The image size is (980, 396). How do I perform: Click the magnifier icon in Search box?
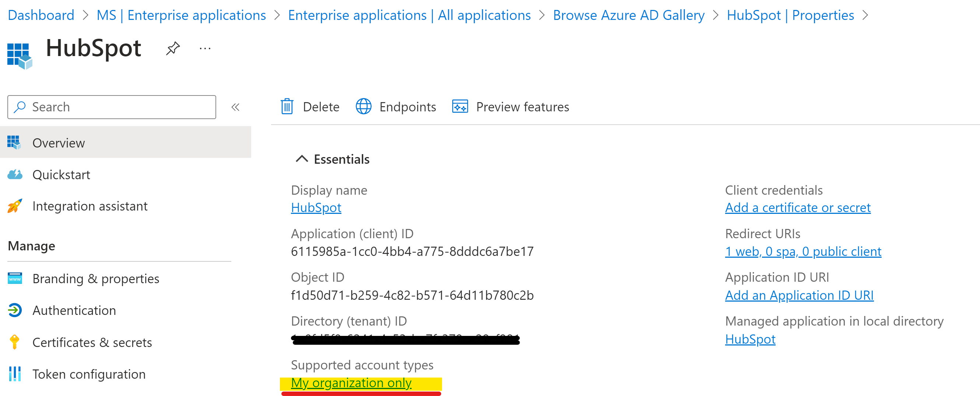point(20,107)
